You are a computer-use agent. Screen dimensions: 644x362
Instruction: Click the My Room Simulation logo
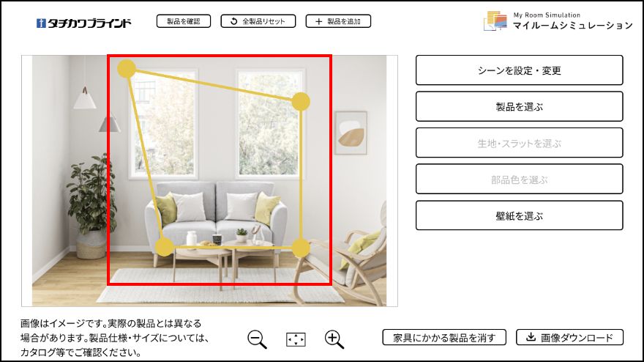coord(558,21)
